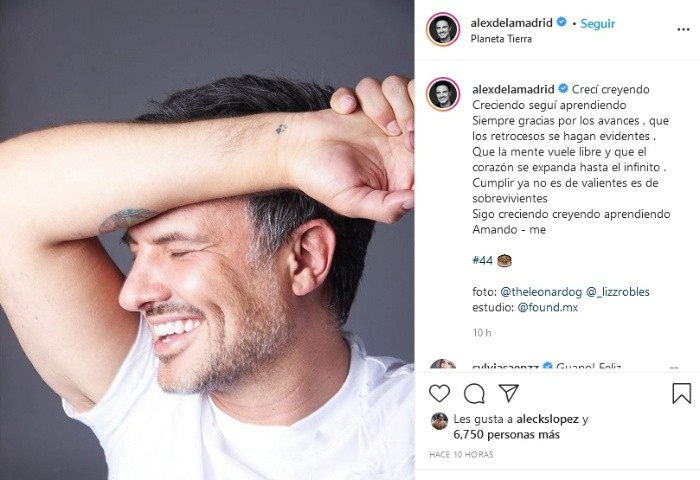This screenshot has width=700, height=480.
Task: Like the post with heart icon
Action: (439, 393)
